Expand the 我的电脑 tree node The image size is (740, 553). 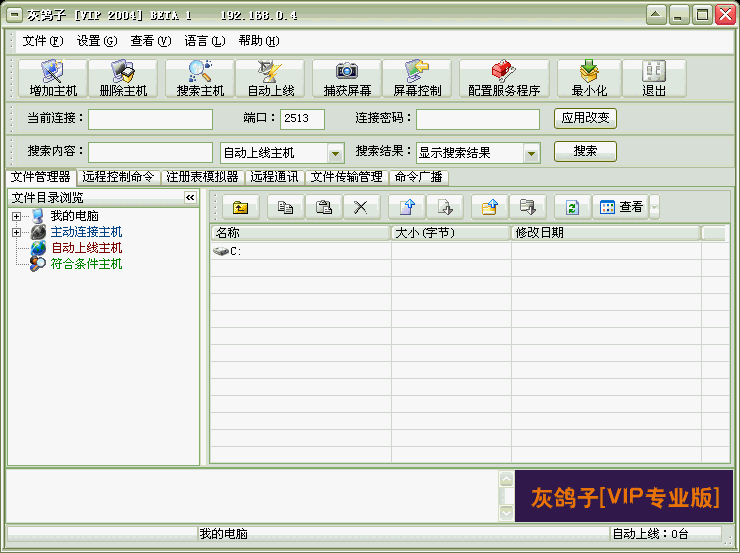click(16, 216)
